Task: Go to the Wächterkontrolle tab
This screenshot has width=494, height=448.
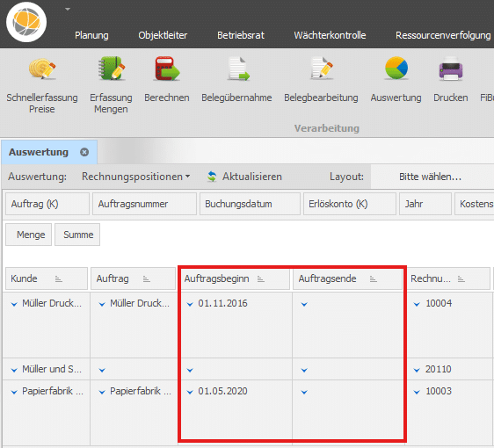Action: click(330, 35)
